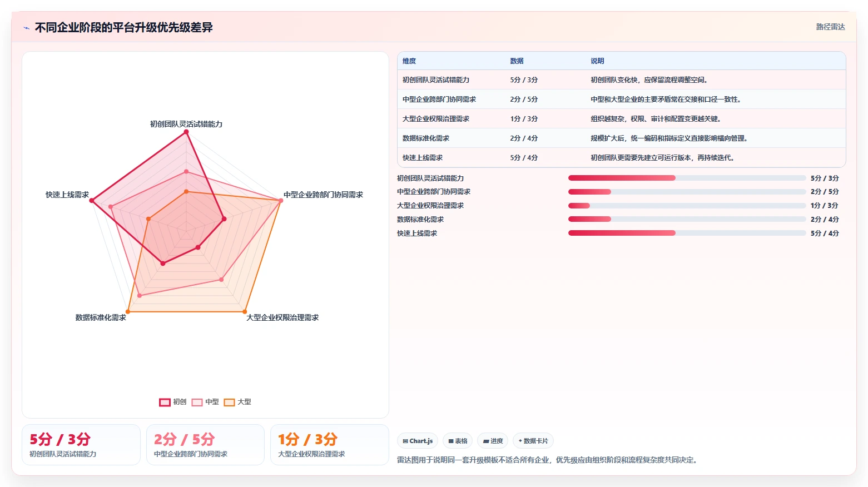Click the note 组织越复杂，权限、审计和配置变更越关键。
Image resolution: width=868 pixels, height=487 pixels.
tap(657, 119)
